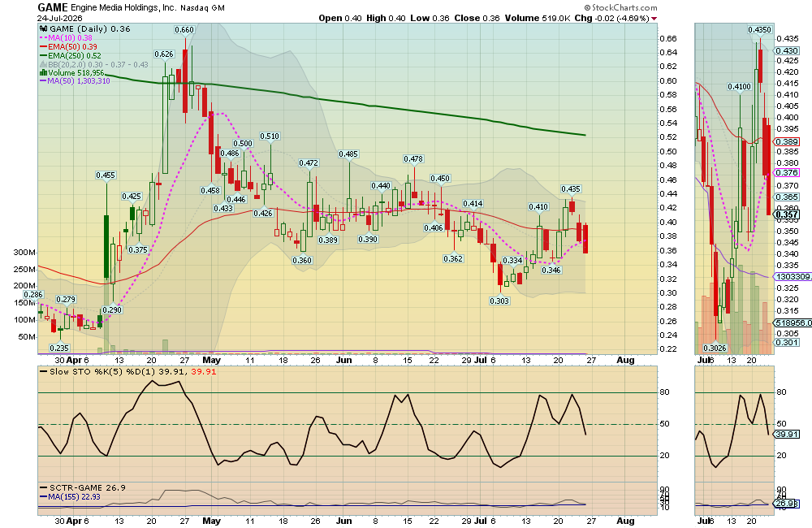Select the GAME ticker symbol in header
This screenshot has height=528, width=812.
(53, 8)
